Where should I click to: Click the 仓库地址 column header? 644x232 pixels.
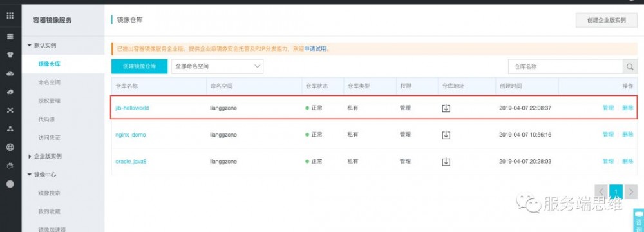[453, 86]
